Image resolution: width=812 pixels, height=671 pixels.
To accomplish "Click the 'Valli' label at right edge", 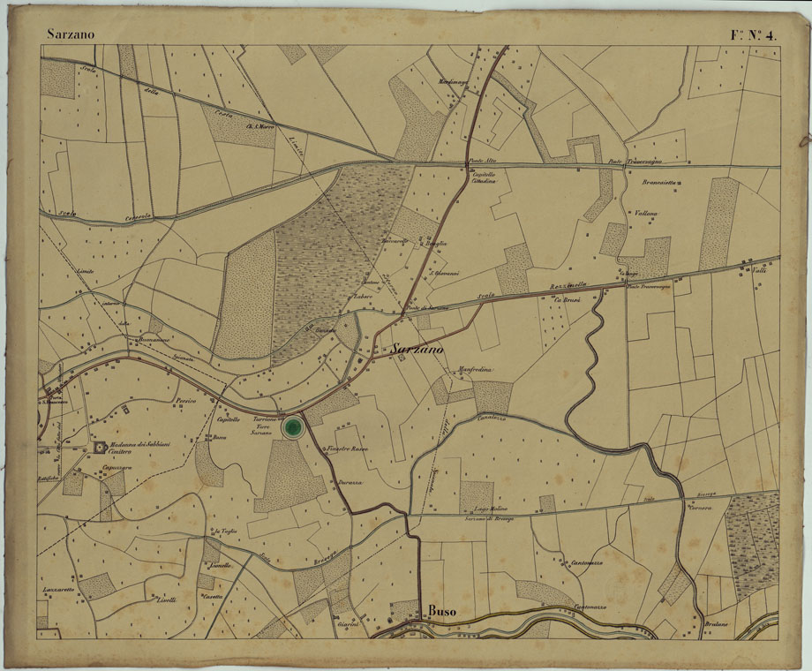I will 759,272.
